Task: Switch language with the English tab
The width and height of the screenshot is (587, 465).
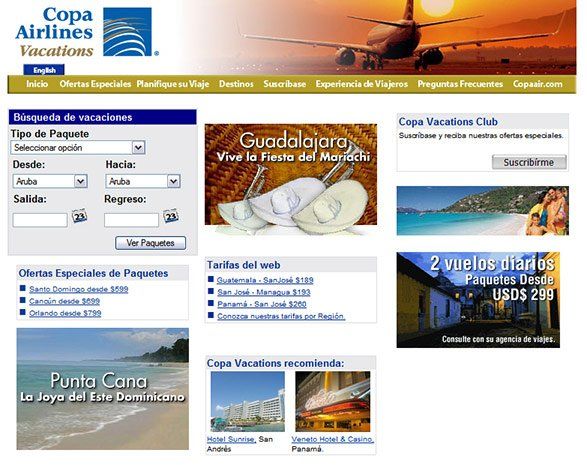Action: click(44, 70)
